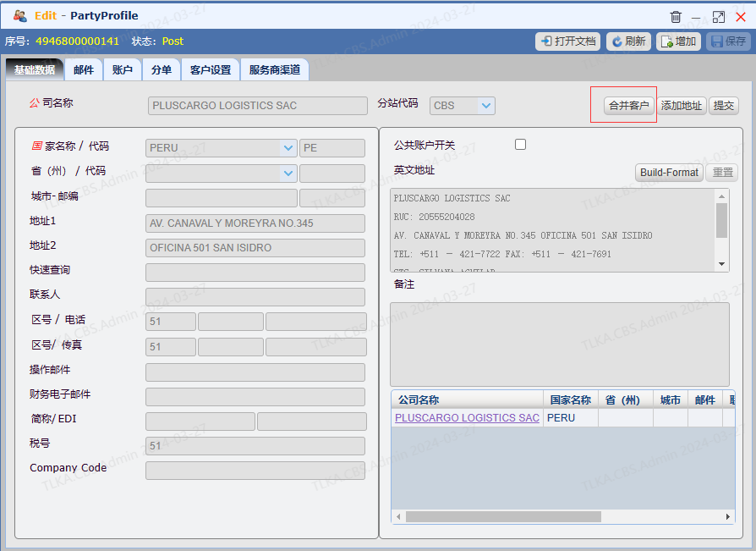Image resolution: width=756 pixels, height=551 pixels.
Task: Click the 城市 column header
Action: 671,400
